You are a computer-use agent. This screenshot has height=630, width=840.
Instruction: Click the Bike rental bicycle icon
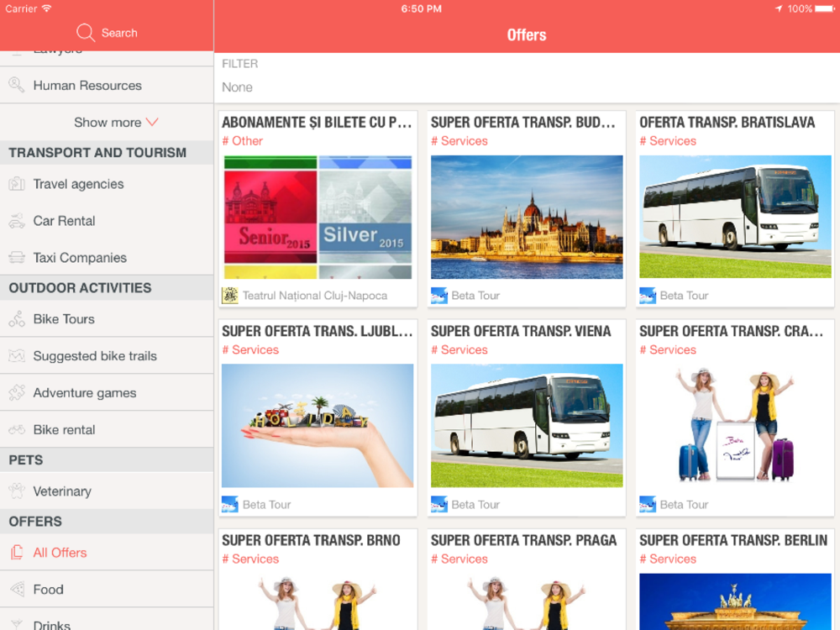coord(17,429)
